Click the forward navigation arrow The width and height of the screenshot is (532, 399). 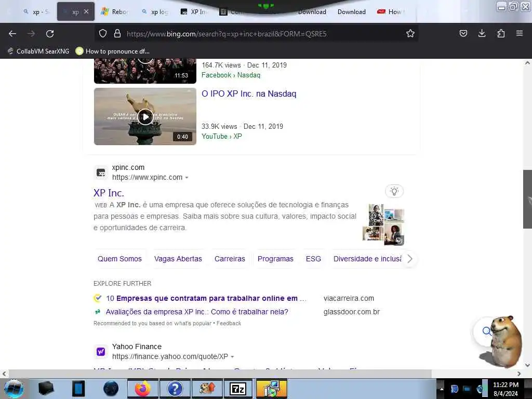[31, 34]
